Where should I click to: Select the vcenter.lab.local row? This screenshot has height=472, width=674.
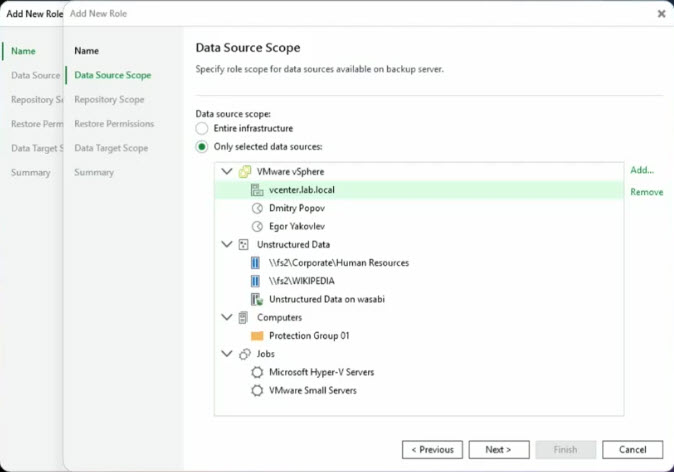click(x=419, y=190)
